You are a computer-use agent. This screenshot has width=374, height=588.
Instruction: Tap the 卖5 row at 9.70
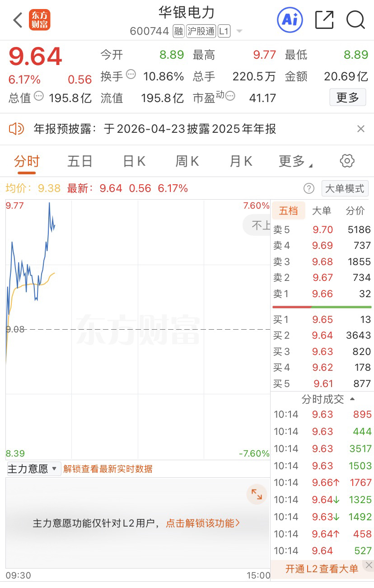[322, 230]
